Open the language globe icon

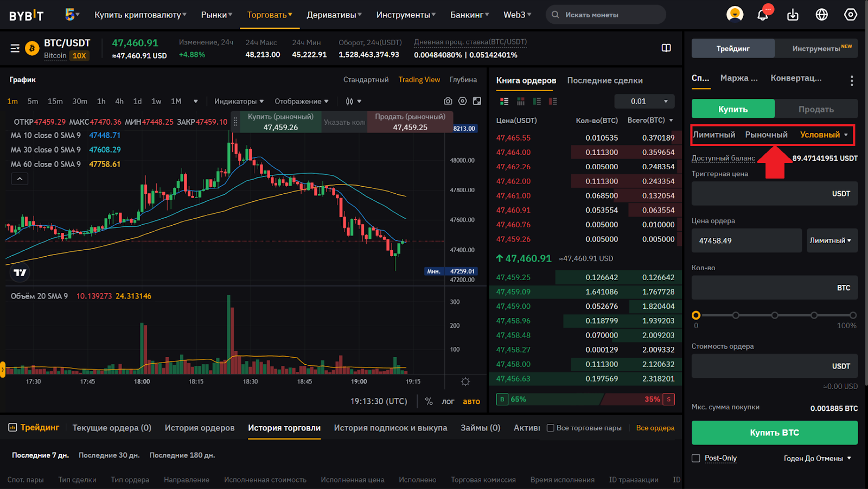[822, 15]
